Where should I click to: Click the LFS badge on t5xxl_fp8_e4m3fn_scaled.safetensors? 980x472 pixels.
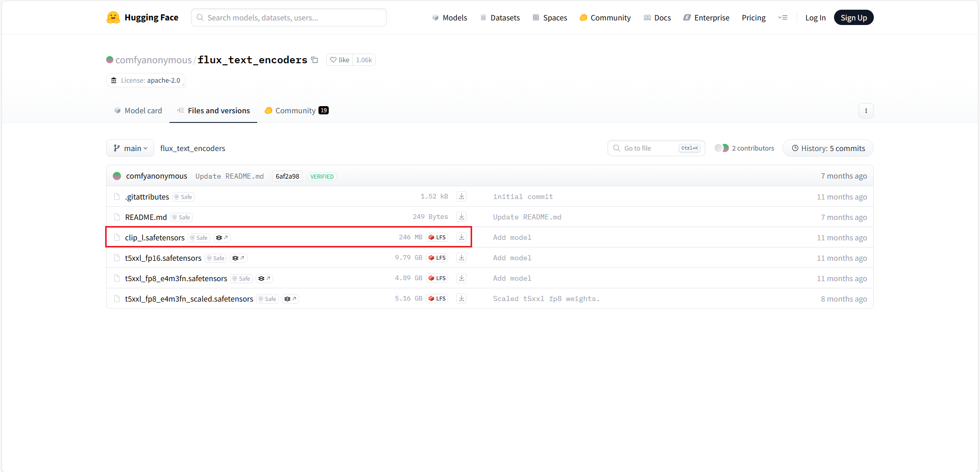click(x=437, y=299)
